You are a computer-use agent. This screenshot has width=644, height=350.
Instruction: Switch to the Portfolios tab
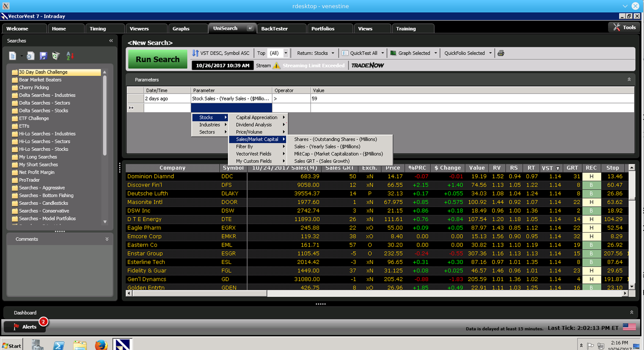(x=330, y=28)
